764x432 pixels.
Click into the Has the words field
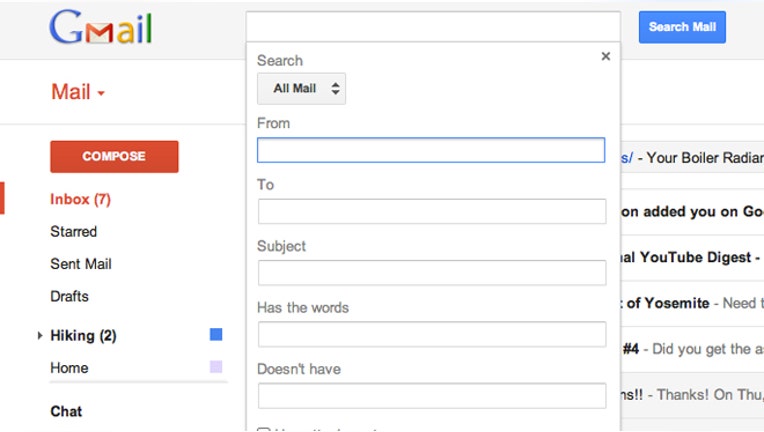point(432,334)
